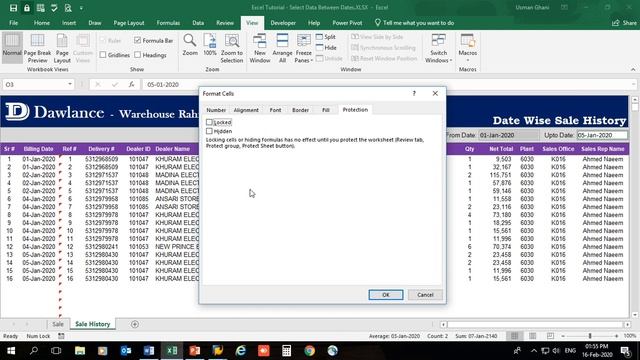The width and height of the screenshot is (640, 360).
Task: Open the Border tab in Format Cells
Action: pos(300,110)
